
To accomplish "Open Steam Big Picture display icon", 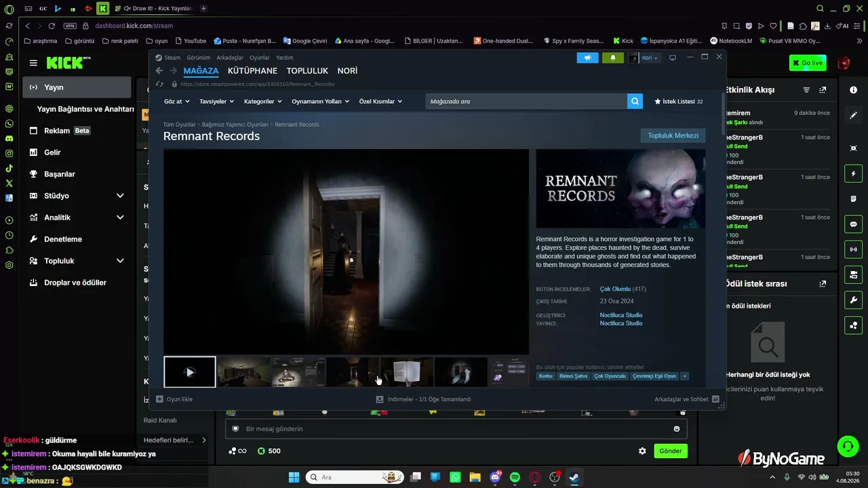I will 673,58.
